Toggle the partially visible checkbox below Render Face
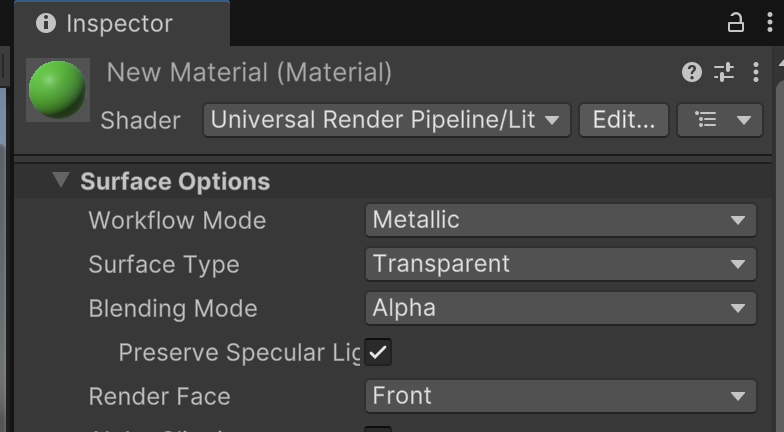784x432 pixels. tap(378, 429)
